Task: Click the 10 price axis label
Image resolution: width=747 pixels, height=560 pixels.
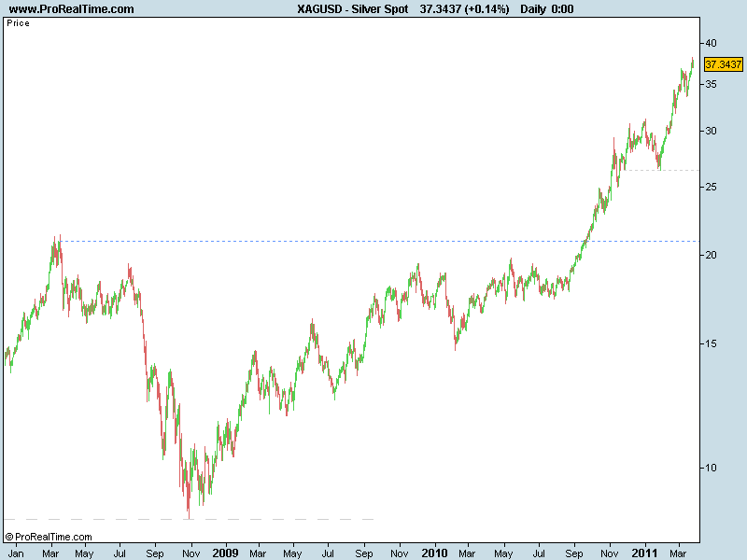Action: pyautogui.click(x=711, y=469)
